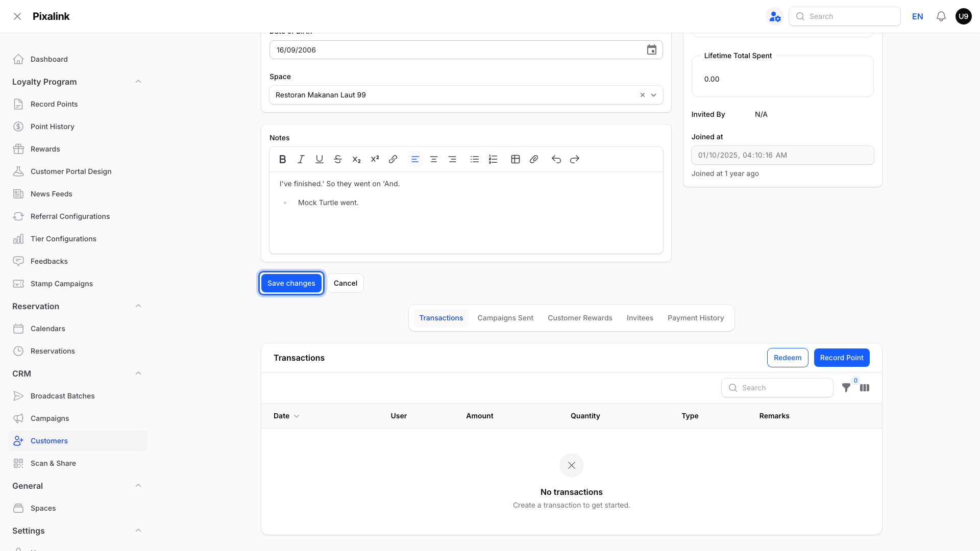Screen dimensions: 980x551
Task: Toggle underline in the Notes toolbar
Action: click(x=319, y=159)
